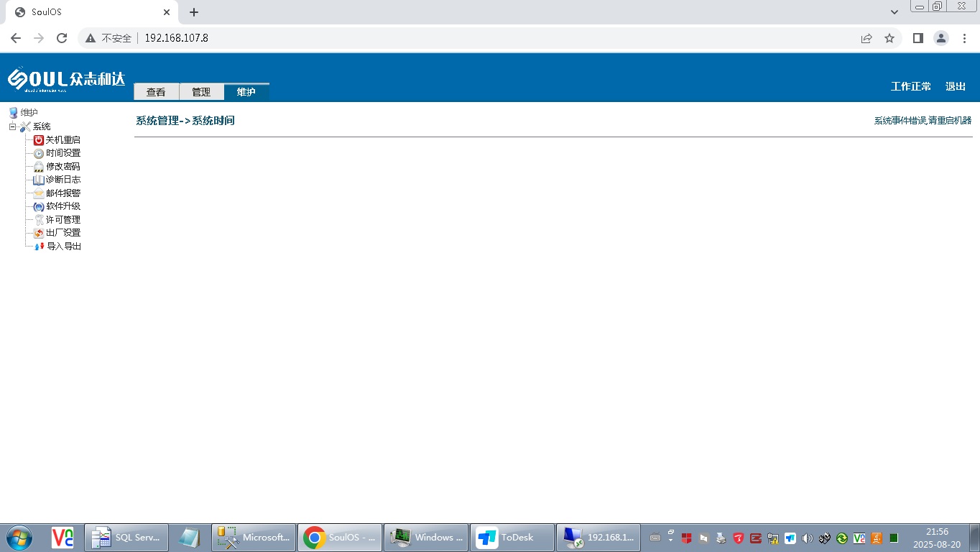Open 诊断日志 via its book icon

click(39, 180)
